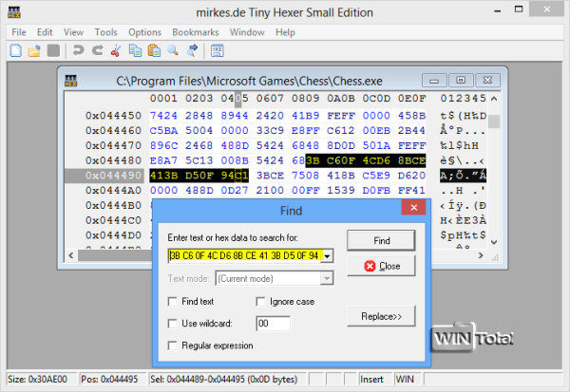Screen dimensions: 570x392
Task: Tick the Ignore case checkbox
Action: click(x=262, y=301)
